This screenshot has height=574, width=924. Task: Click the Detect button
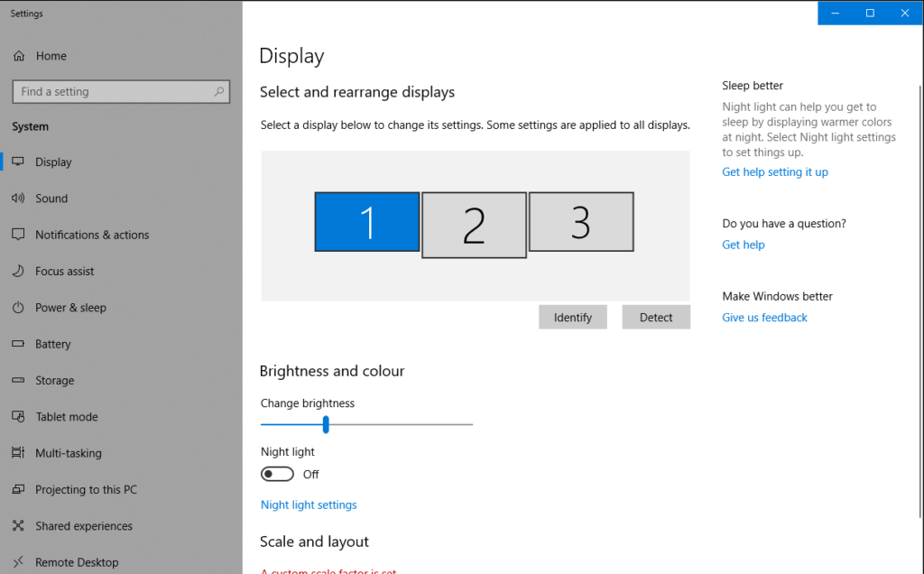pos(656,317)
